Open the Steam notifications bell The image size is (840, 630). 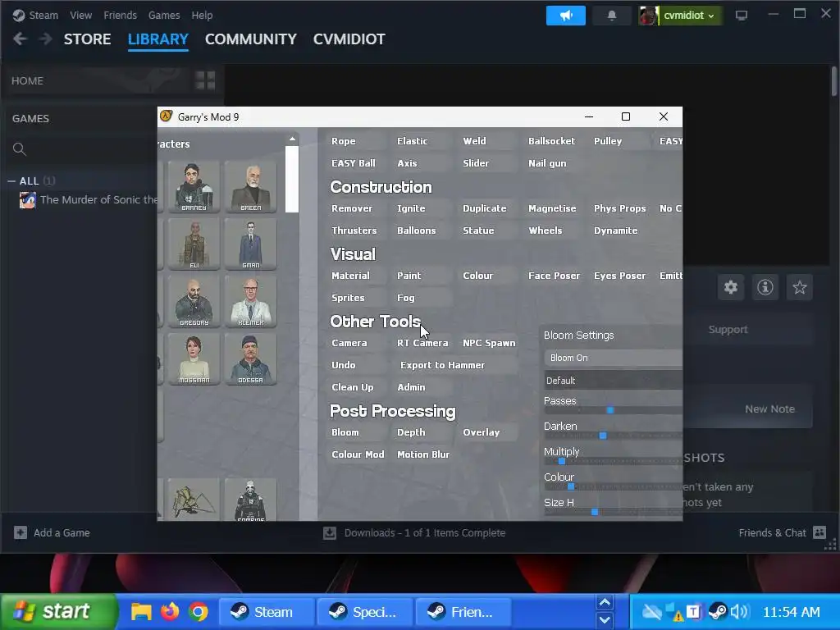point(612,16)
